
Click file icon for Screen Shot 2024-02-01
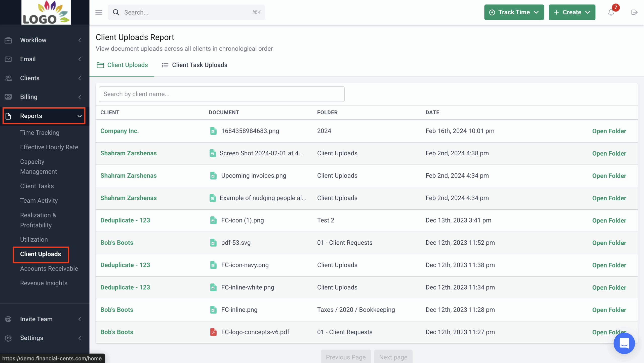pos(213,153)
